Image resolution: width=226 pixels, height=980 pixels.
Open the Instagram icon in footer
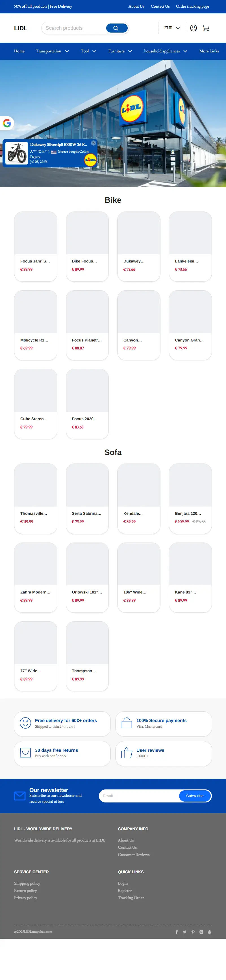(201, 932)
